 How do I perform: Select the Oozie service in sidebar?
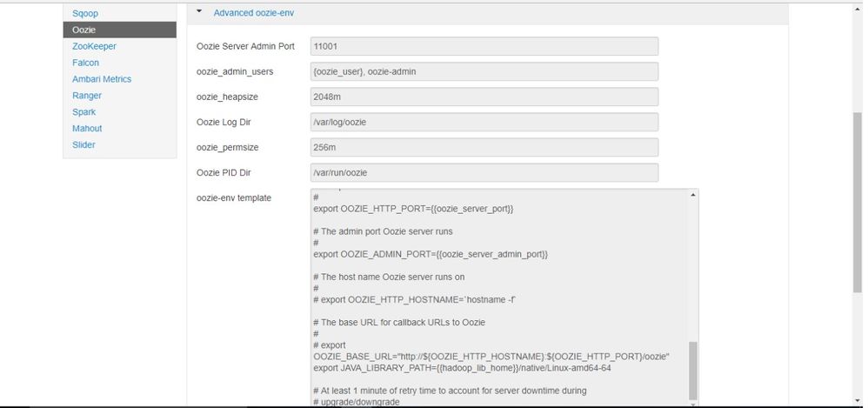pos(84,30)
